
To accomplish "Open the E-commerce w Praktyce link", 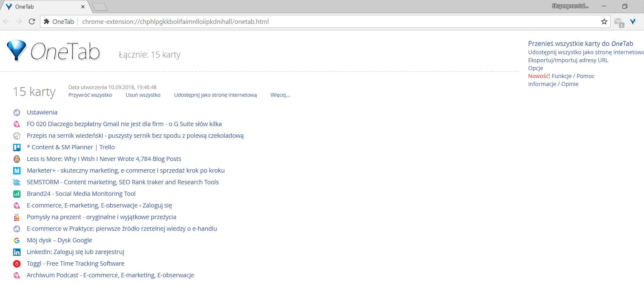I will (122, 229).
